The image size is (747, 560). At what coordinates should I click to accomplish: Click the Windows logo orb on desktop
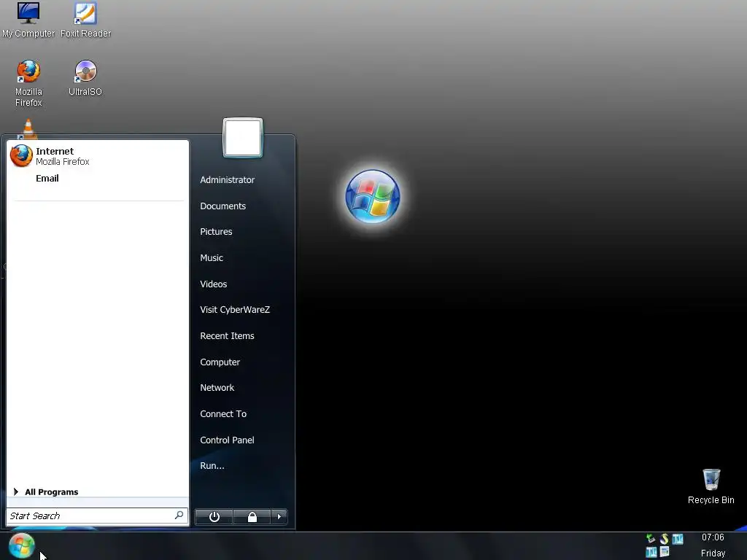tap(373, 196)
